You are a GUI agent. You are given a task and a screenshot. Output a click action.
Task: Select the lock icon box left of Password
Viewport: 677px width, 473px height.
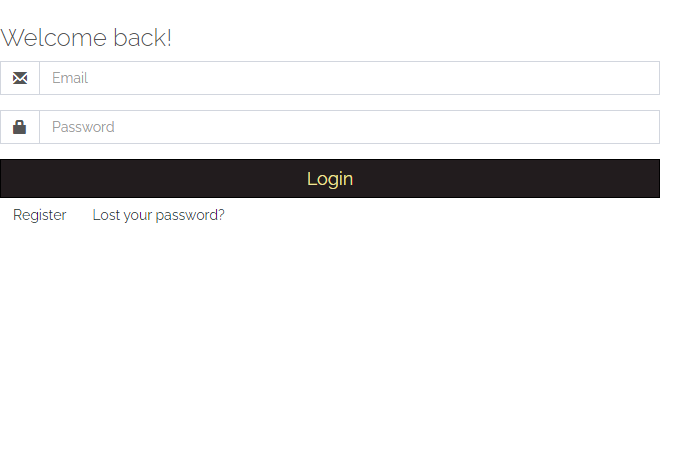tap(20, 127)
